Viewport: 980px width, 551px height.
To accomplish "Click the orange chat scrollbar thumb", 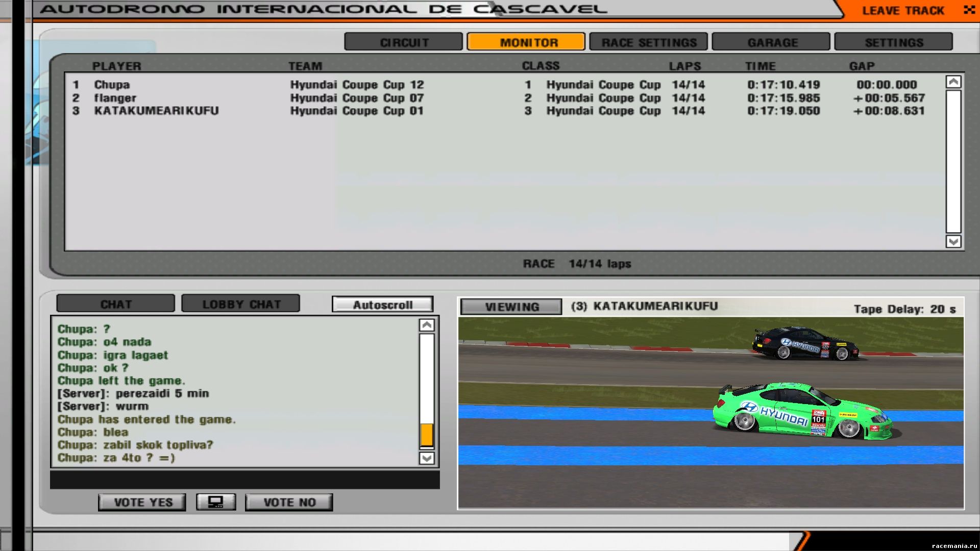I will (x=427, y=435).
